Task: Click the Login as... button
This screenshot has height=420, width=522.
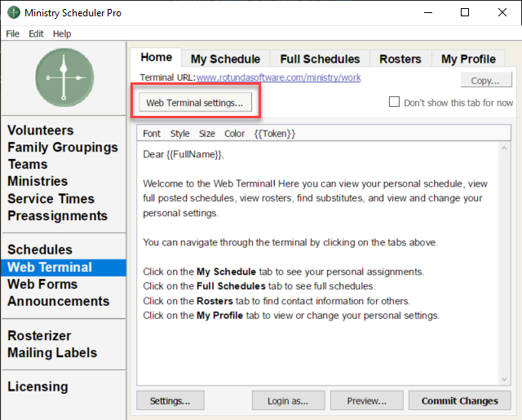Action: [288, 400]
